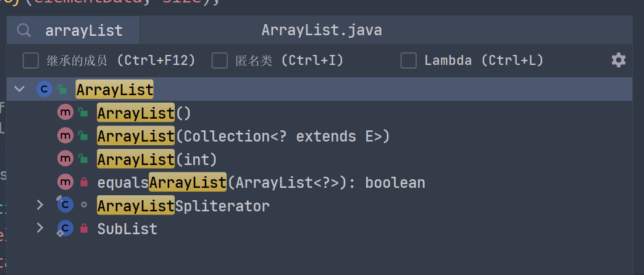Check the Lambda option
This screenshot has width=644, height=275.
[x=408, y=61]
